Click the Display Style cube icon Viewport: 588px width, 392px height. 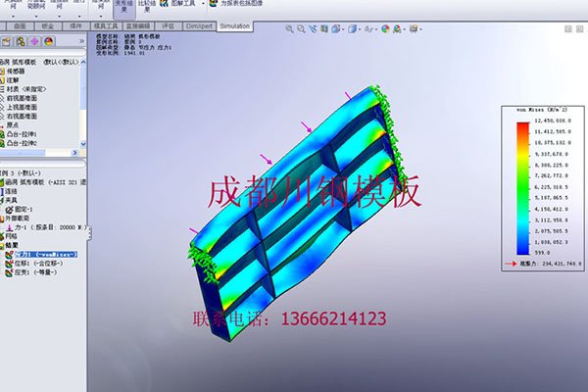352,28
